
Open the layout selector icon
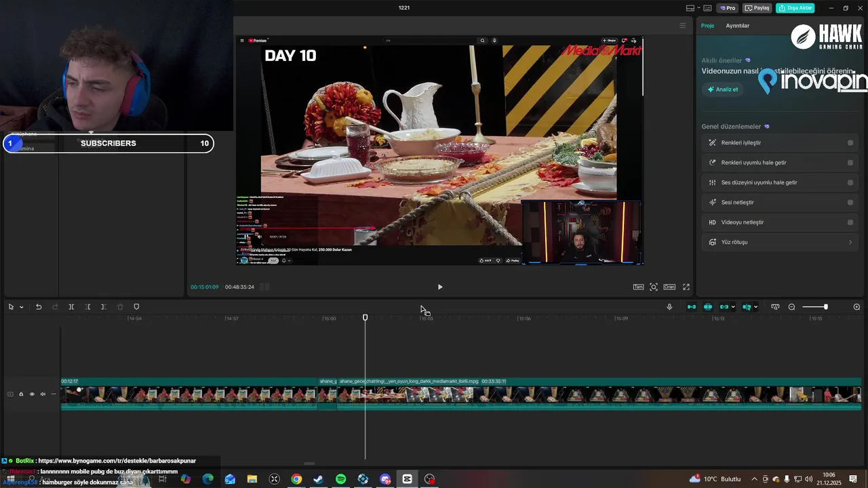[x=690, y=8]
